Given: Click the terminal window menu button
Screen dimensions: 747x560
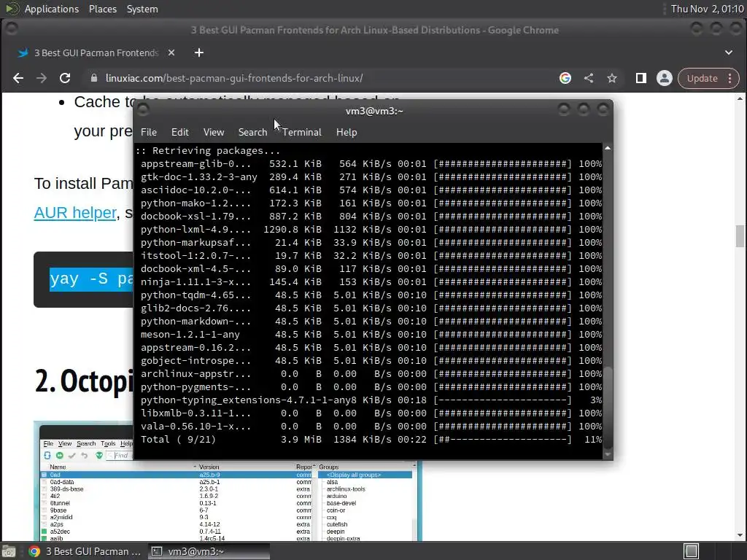Looking at the screenshot, I should point(143,111).
